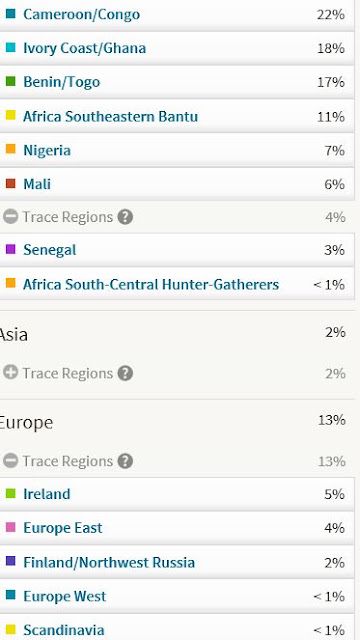360x640 pixels.
Task: Open the Scandinavia region link
Action: click(64, 630)
